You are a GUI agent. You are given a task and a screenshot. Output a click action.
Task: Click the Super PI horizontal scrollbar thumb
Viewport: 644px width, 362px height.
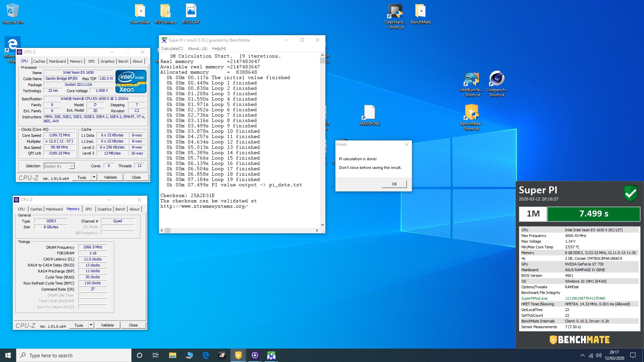pos(168,230)
